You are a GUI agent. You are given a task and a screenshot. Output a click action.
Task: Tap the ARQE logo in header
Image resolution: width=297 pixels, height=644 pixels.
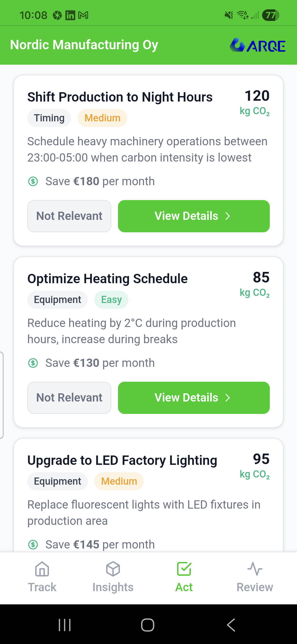click(x=258, y=45)
